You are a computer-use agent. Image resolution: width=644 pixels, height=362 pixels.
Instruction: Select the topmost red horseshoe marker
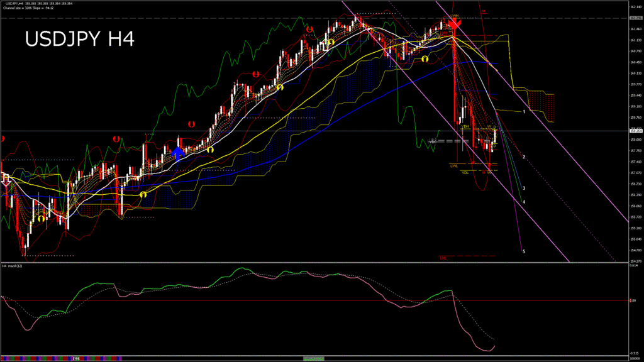[x=309, y=29]
